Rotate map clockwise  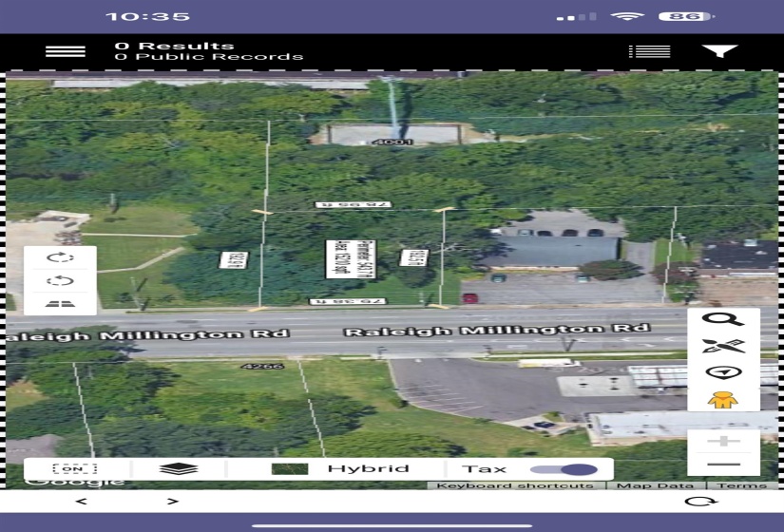60,258
